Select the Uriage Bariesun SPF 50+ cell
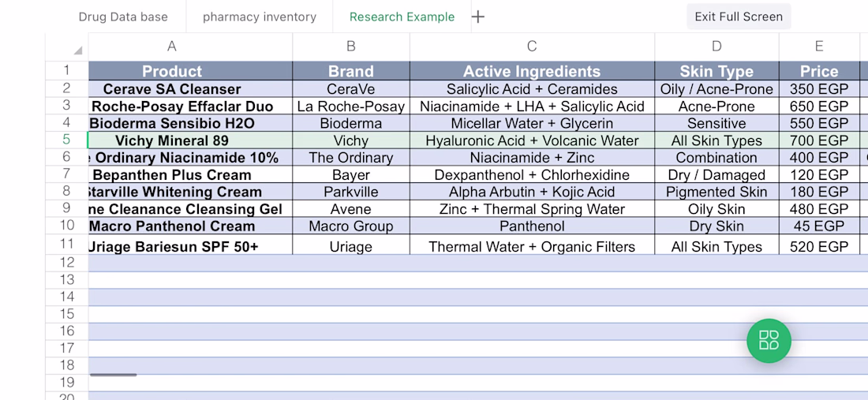 pyautogui.click(x=190, y=245)
